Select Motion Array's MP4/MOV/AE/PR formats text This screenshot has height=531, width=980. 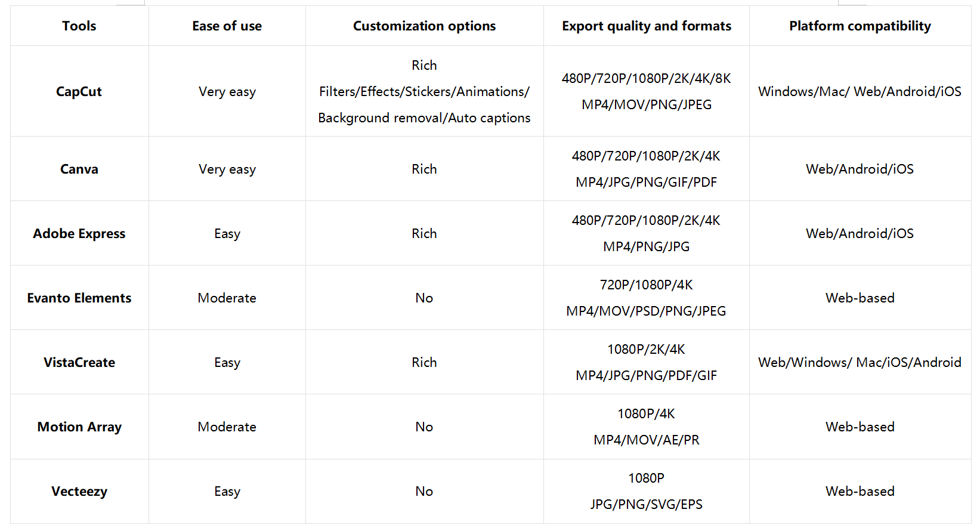[646, 440]
